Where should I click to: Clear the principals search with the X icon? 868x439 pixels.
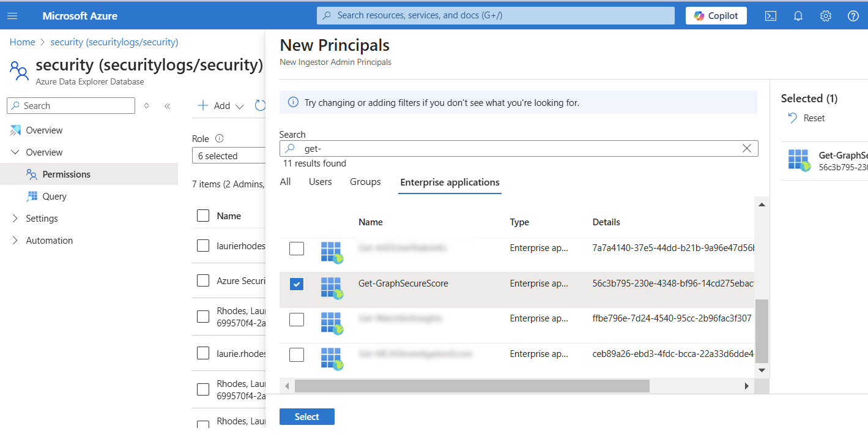click(747, 148)
